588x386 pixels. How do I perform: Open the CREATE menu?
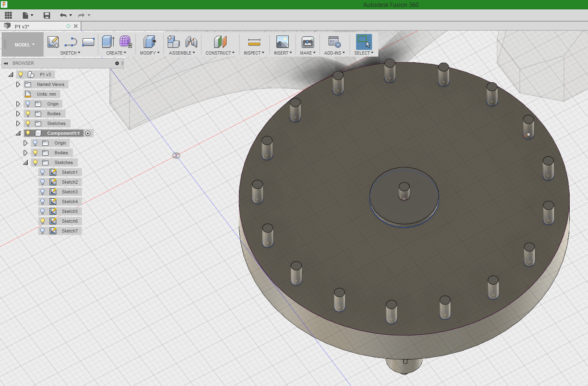click(116, 53)
